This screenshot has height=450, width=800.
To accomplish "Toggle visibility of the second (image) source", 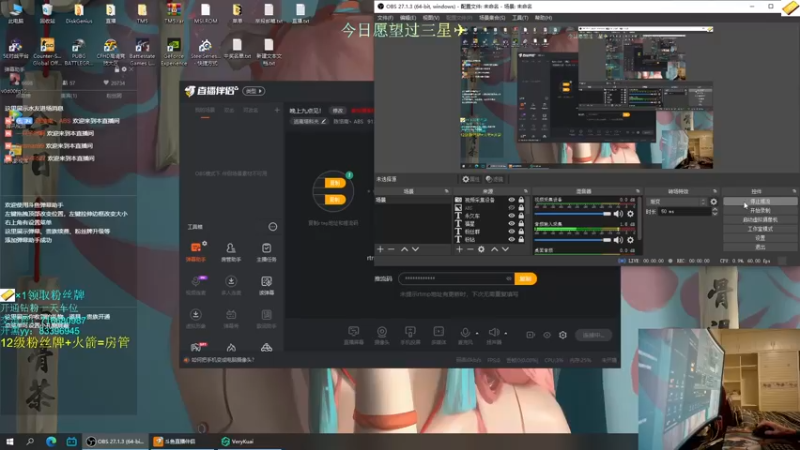I will [511, 208].
